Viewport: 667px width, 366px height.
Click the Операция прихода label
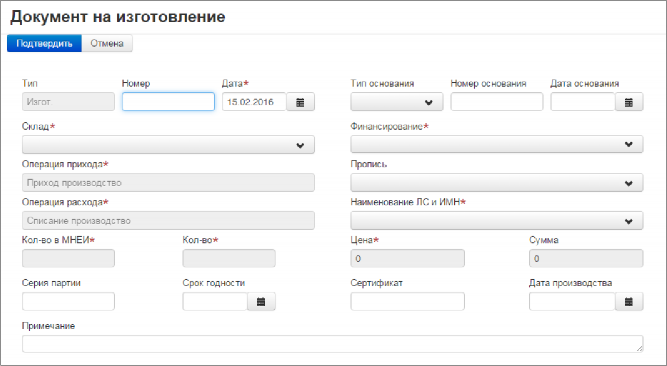click(x=65, y=164)
